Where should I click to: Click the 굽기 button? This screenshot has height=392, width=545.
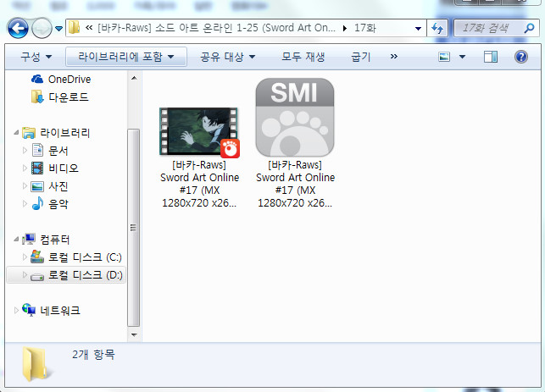point(361,57)
